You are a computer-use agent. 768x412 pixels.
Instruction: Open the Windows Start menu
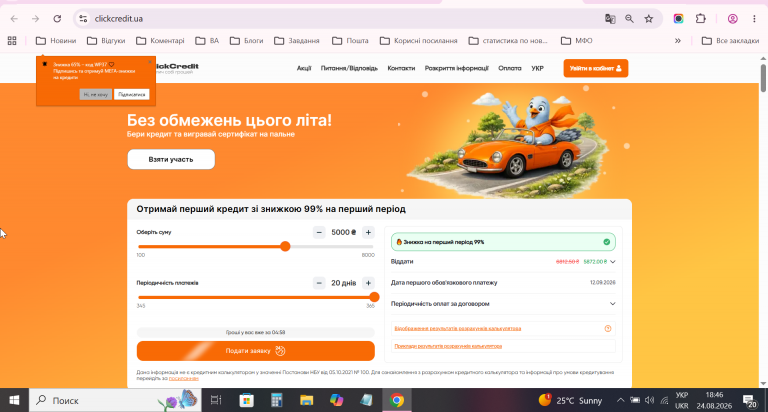[14, 400]
